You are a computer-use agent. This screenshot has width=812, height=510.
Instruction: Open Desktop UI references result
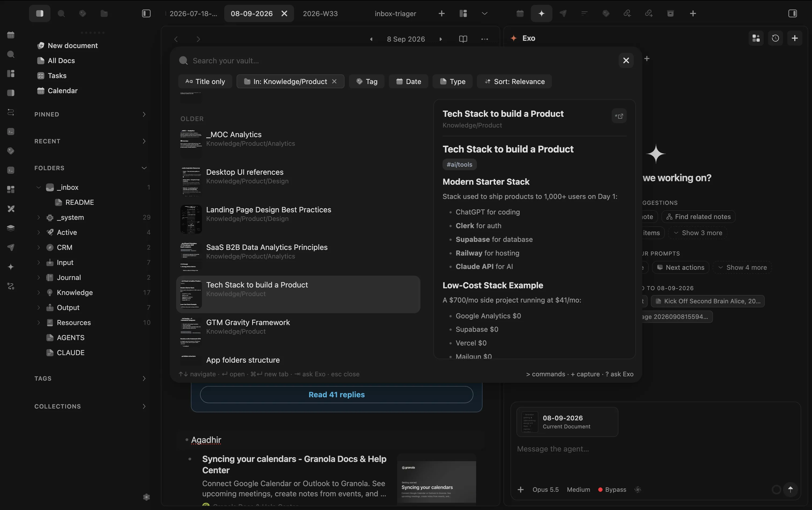click(298, 181)
